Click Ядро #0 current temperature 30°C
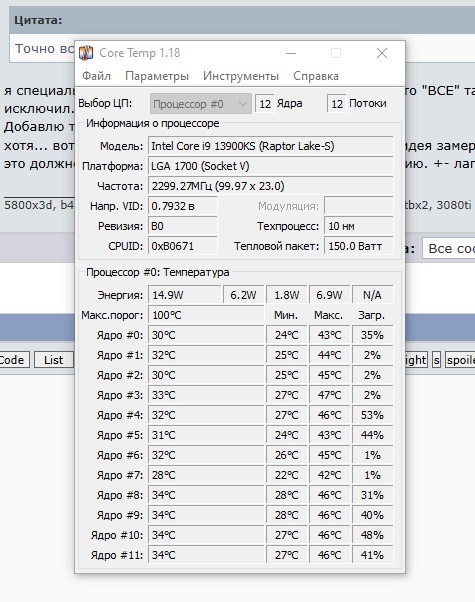The image size is (475, 602). pyautogui.click(x=206, y=335)
